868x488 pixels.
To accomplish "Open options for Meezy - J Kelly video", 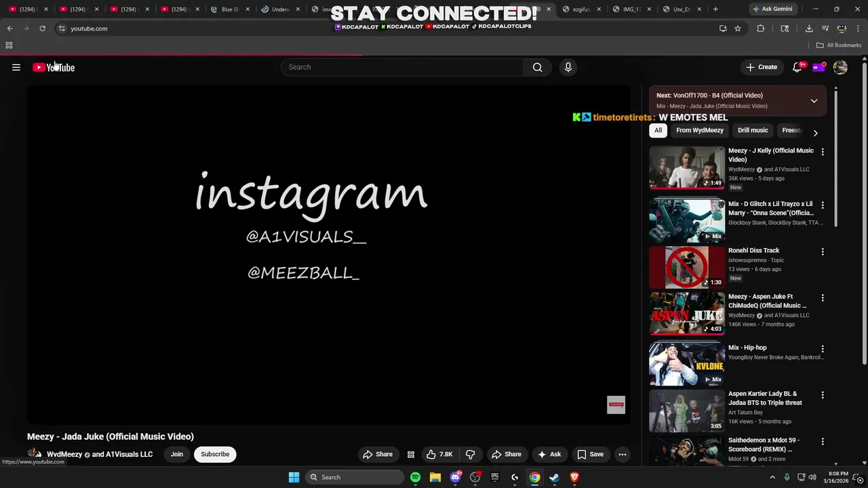I will (x=823, y=152).
